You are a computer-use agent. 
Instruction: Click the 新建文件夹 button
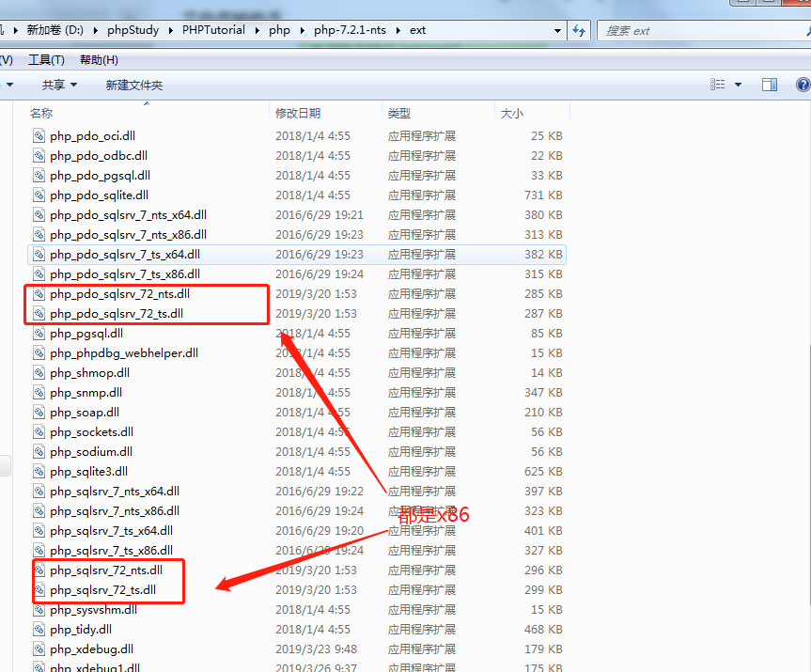pyautogui.click(x=134, y=85)
